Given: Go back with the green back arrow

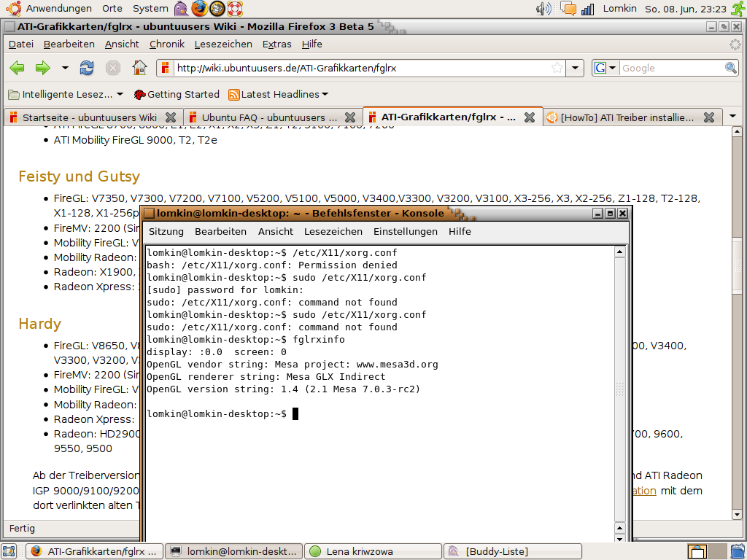Looking at the screenshot, I should (18, 68).
